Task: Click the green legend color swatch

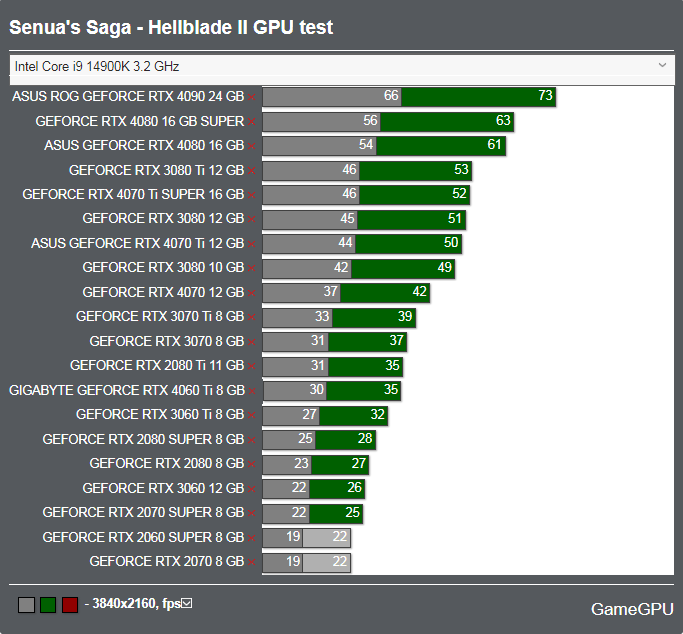Action: 48,605
